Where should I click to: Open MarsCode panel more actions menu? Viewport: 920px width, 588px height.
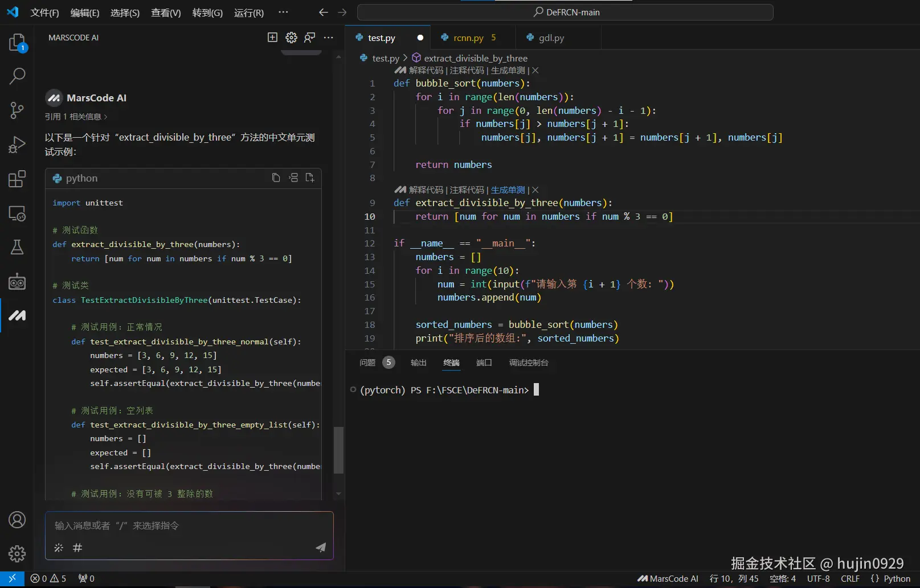coord(329,38)
